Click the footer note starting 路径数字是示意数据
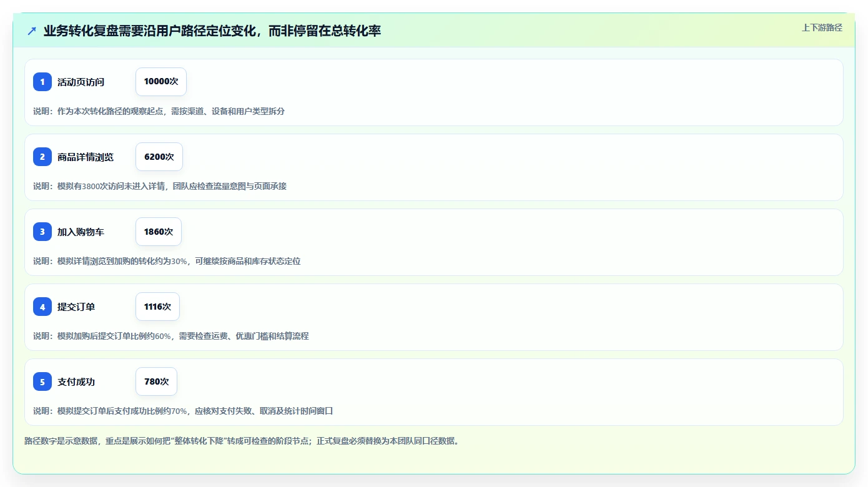 [244, 441]
